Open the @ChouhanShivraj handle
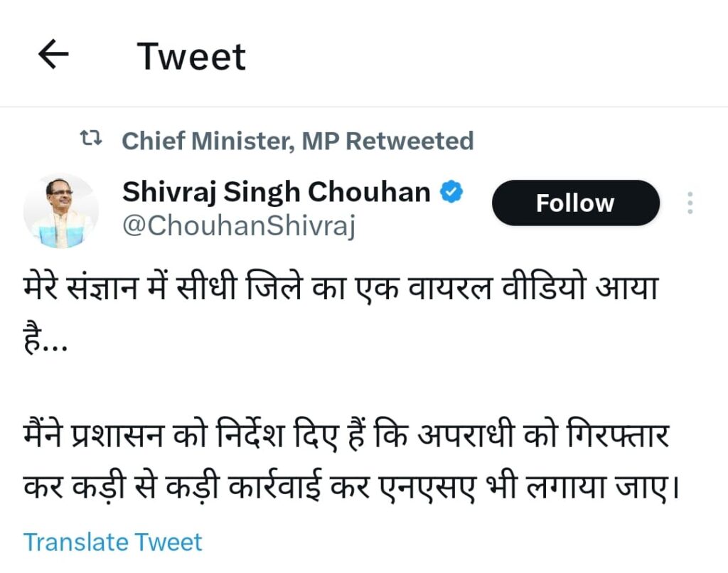728x573 pixels. point(239,227)
